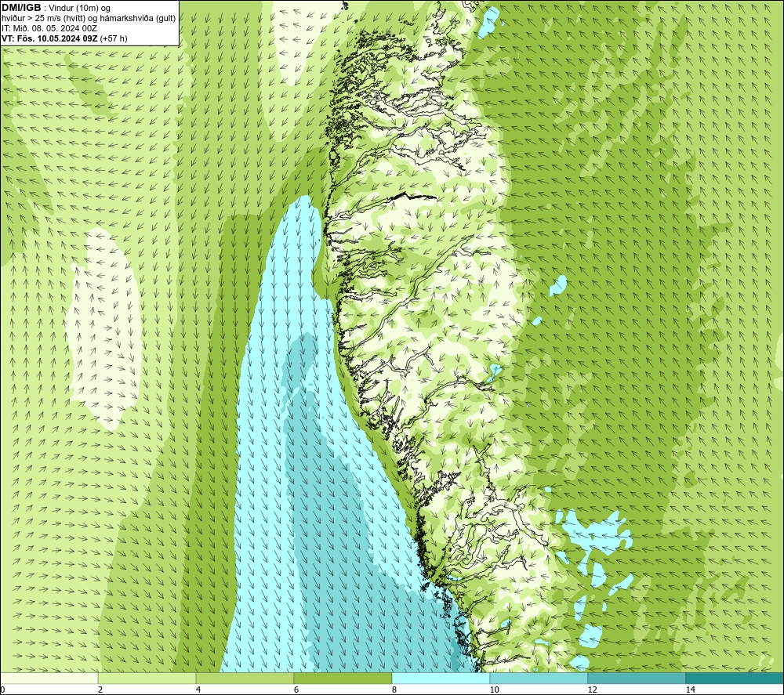Click the 0–2 m/s palest legend swatch
The image size is (784, 695).
click(x=49, y=678)
